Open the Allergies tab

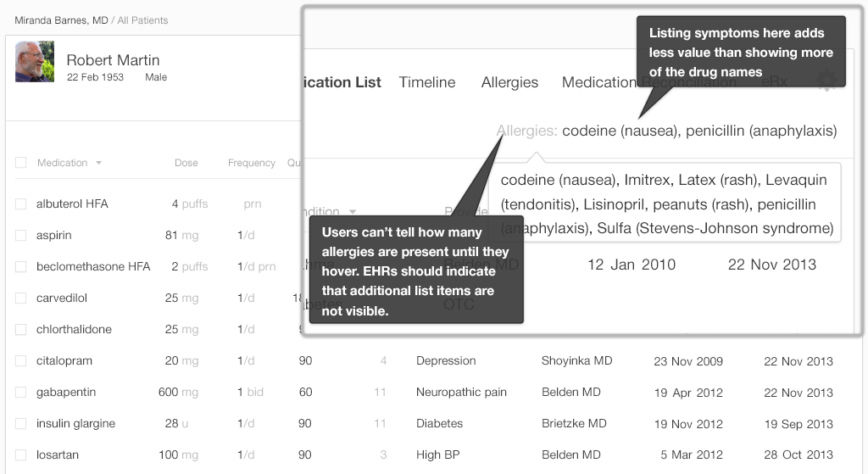[x=509, y=82]
